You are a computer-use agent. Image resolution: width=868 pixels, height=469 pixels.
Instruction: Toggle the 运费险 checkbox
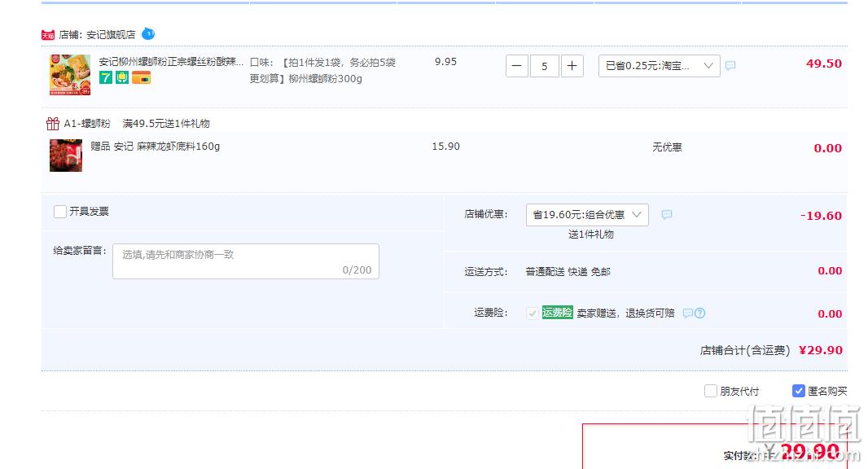click(532, 313)
